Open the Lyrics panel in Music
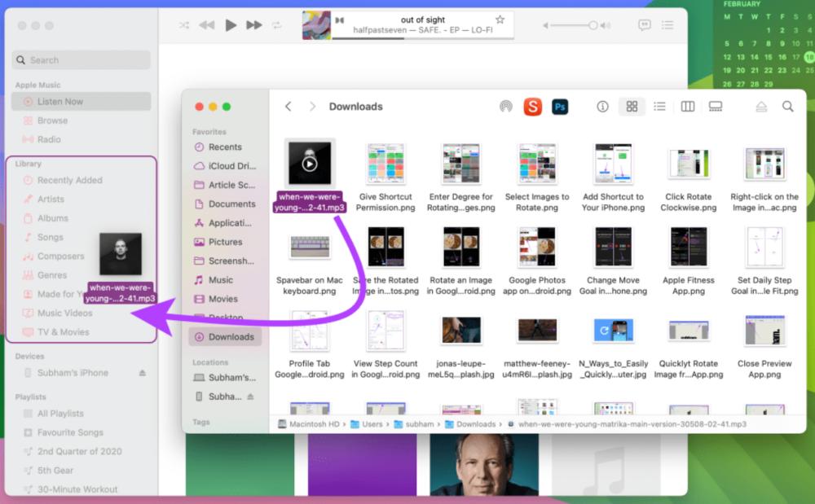 pos(644,25)
